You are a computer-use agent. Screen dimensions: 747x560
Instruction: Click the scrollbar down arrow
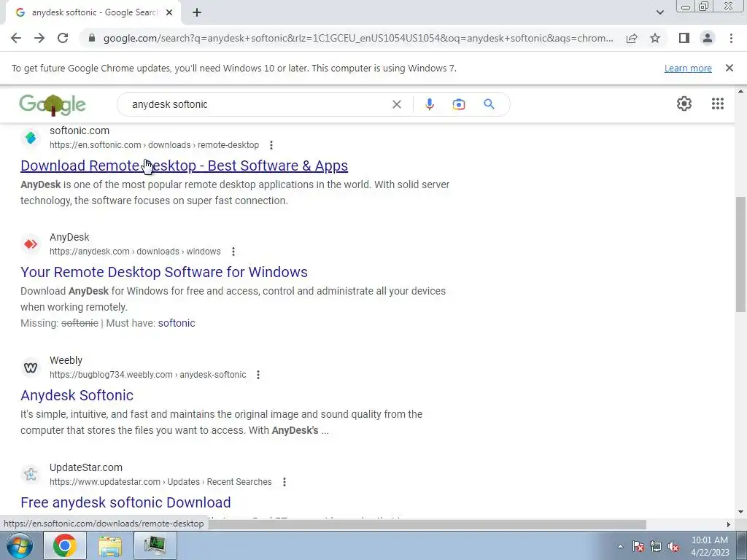click(x=741, y=513)
